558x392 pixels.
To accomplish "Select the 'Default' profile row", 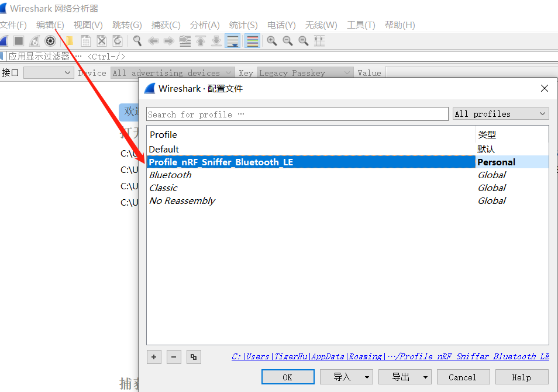I will 347,150.
